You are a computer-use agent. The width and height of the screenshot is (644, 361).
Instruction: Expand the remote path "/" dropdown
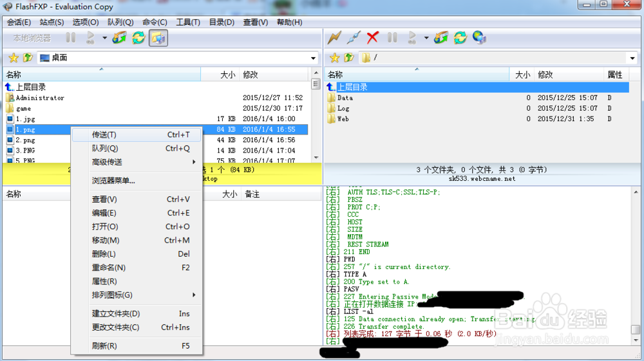[632, 58]
